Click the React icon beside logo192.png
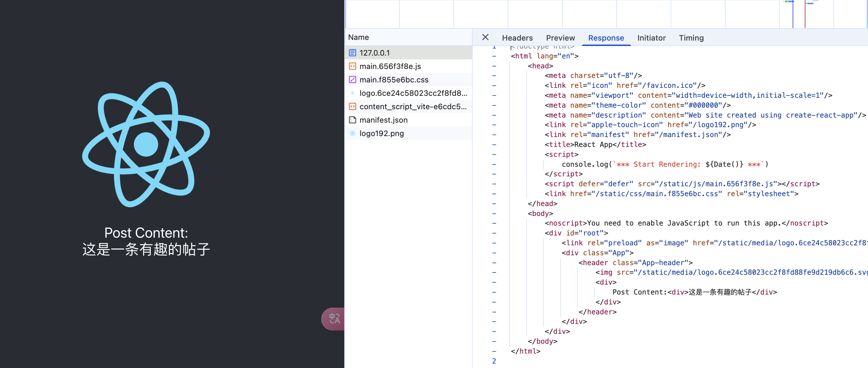The image size is (868, 368). coord(353,134)
